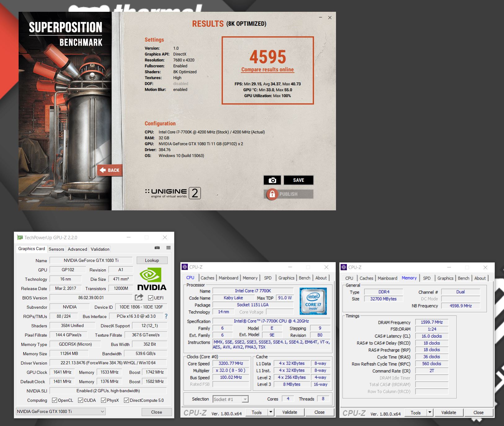Click the BIOS Version field 86.02.39.00.01
The width and height of the screenshot is (504, 426).
coord(91,298)
